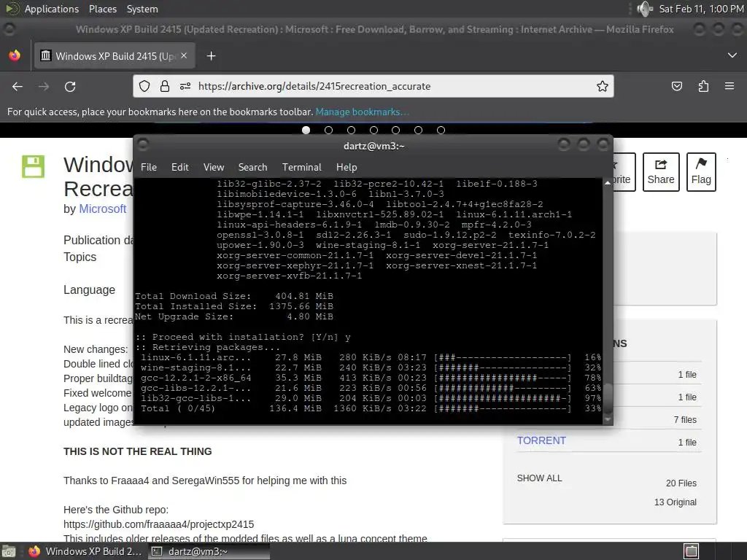747x560 pixels.
Task: Open the Terminal menu in terminal window
Action: click(301, 167)
